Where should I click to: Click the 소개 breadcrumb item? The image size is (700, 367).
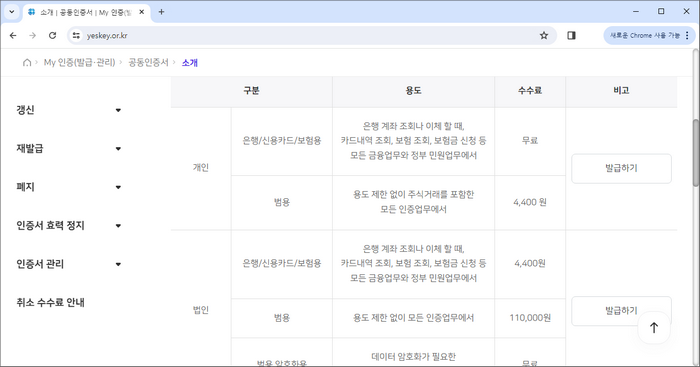click(x=190, y=63)
